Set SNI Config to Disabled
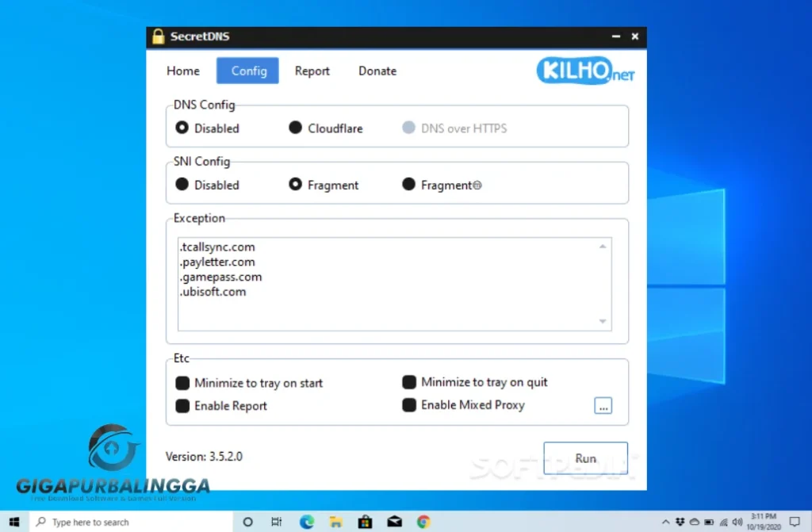The image size is (812, 532). [182, 185]
